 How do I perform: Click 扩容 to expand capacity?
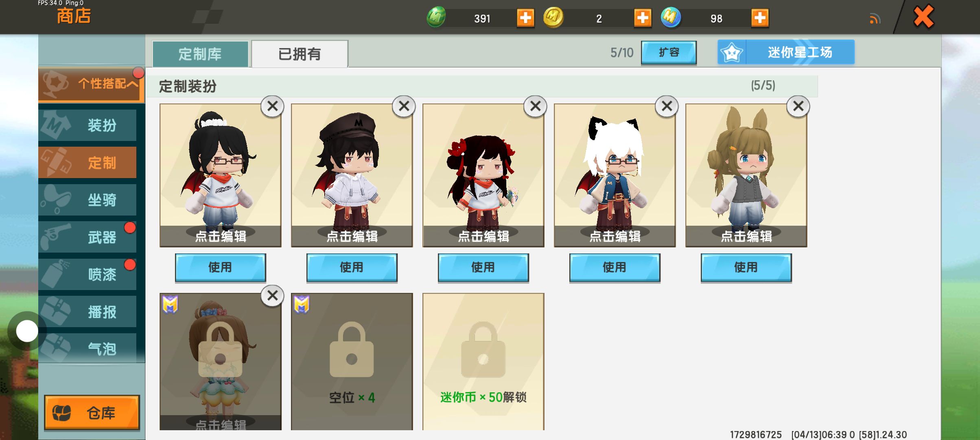669,53
